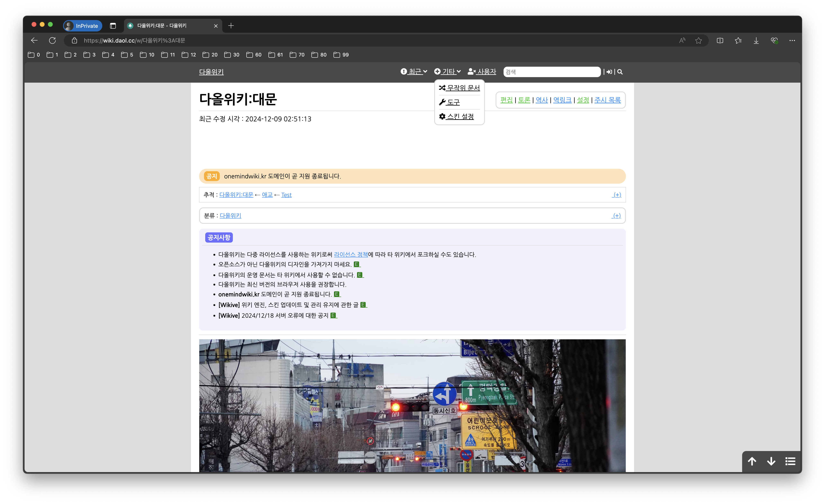Open 라이선스 정책 link
825x504 pixels.
pos(351,255)
